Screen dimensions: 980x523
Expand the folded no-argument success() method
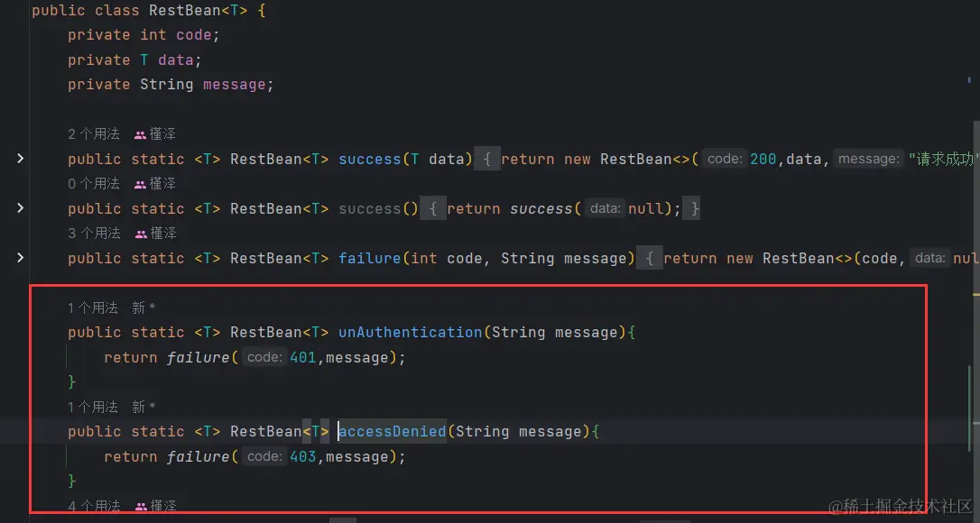pos(21,208)
